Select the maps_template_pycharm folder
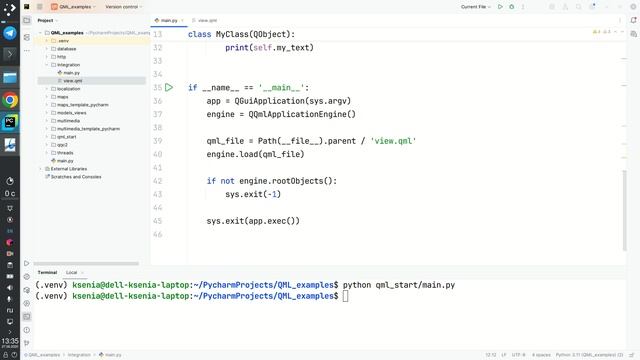640x360 pixels. [x=82, y=105]
